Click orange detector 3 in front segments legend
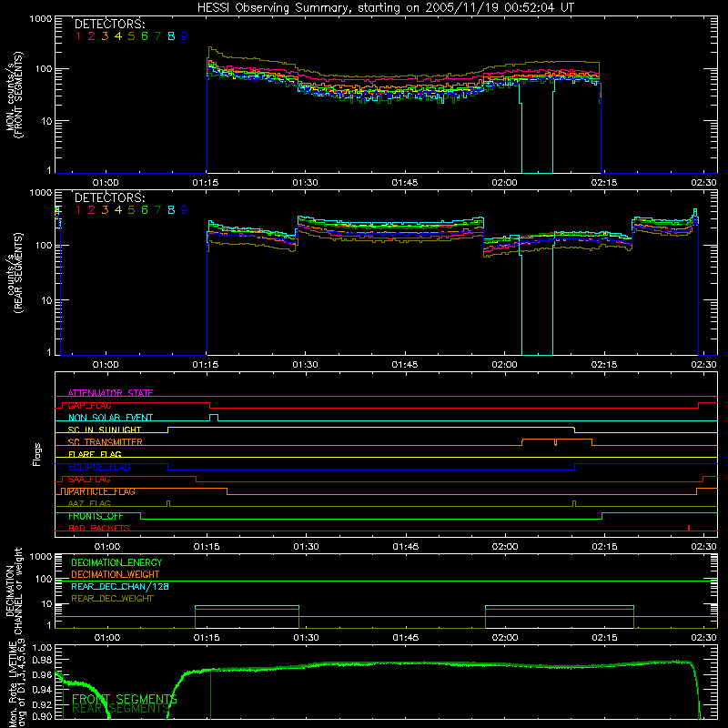Viewport: 728px width, 728px height. pos(105,36)
